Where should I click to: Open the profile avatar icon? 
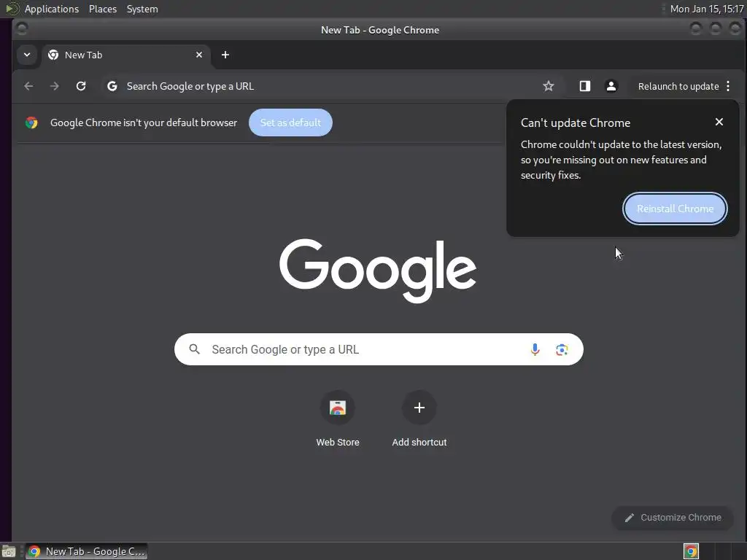611,86
